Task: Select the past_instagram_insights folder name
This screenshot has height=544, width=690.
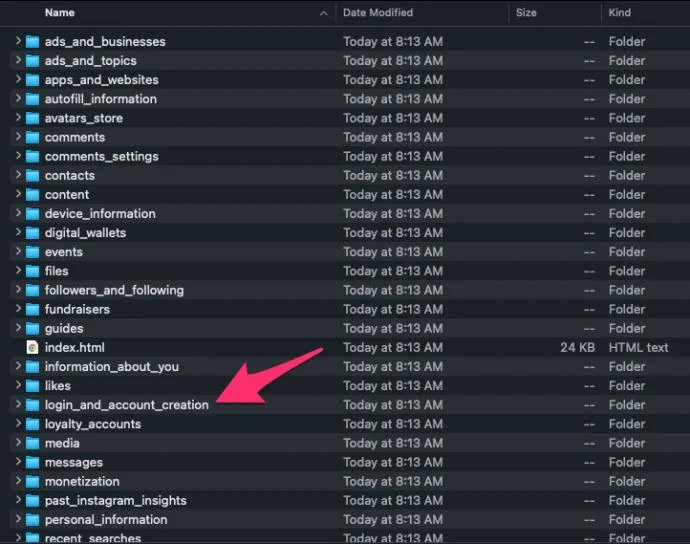Action: [116, 501]
